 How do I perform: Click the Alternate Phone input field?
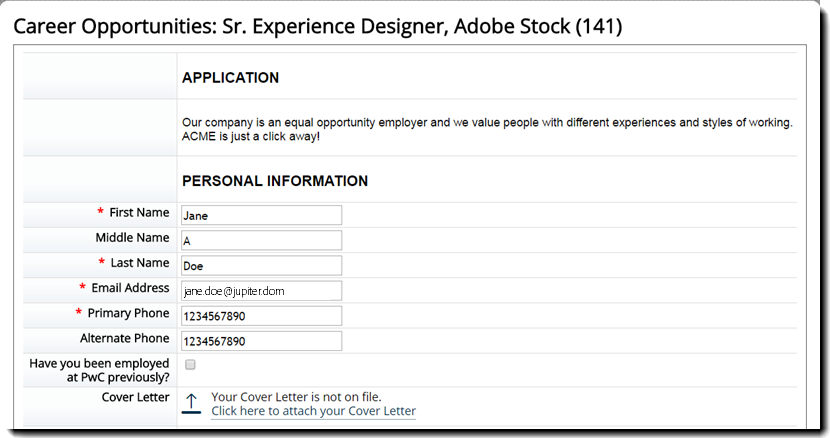[x=261, y=341]
